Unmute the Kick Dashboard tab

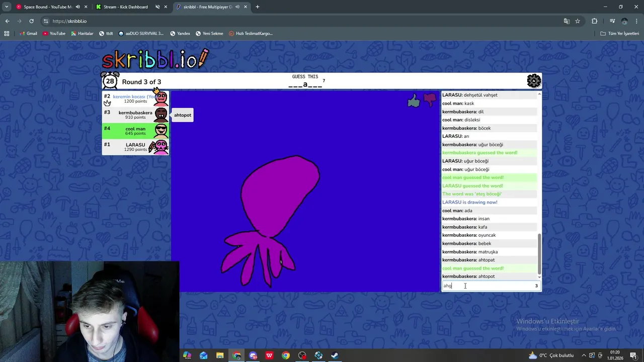(157, 7)
